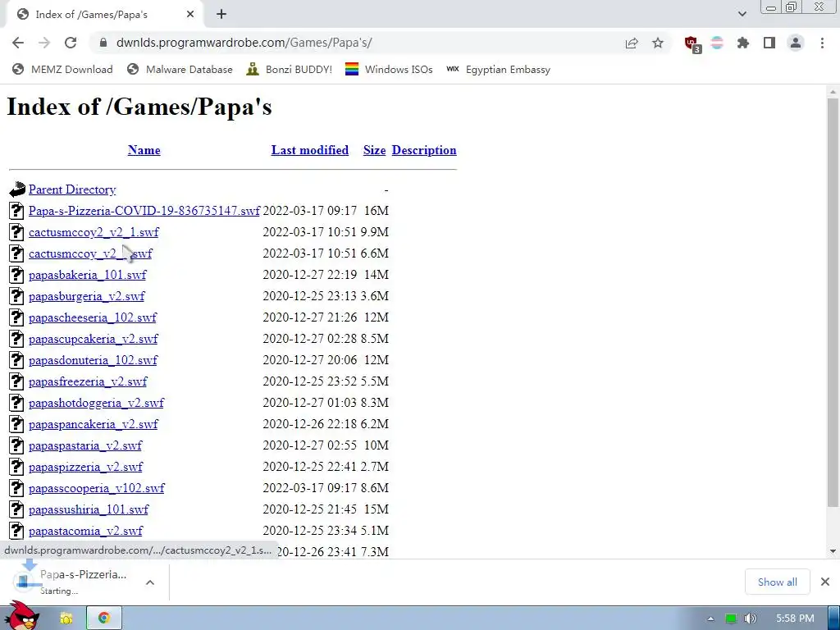The height and width of the screenshot is (630, 840).
Task: Show hidden system tray icons arrow
Action: [710, 619]
